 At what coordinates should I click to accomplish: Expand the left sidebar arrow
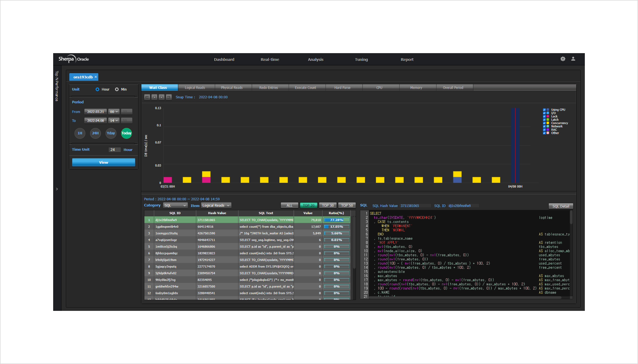57,189
